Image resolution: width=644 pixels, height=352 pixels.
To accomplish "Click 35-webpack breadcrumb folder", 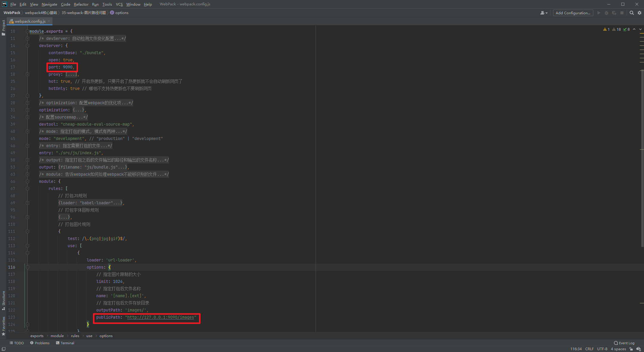I will [x=84, y=13].
